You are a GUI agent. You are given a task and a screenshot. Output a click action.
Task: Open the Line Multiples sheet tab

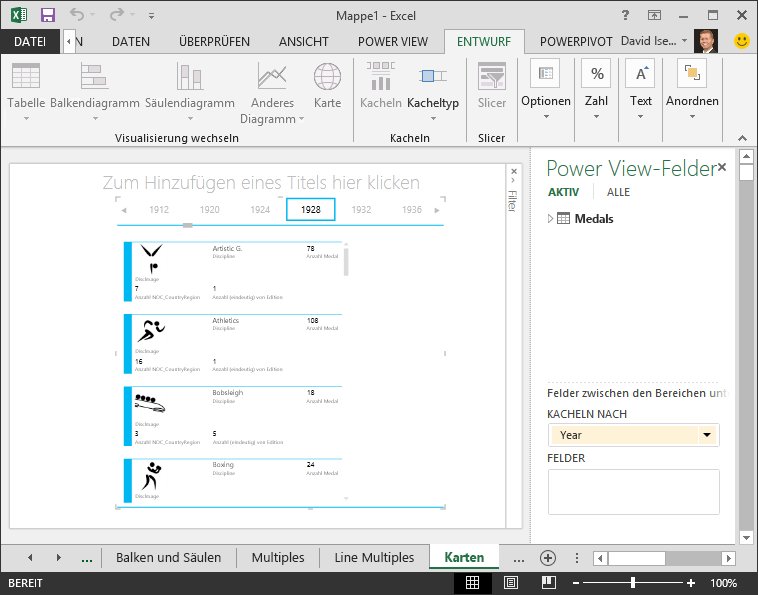(374, 557)
